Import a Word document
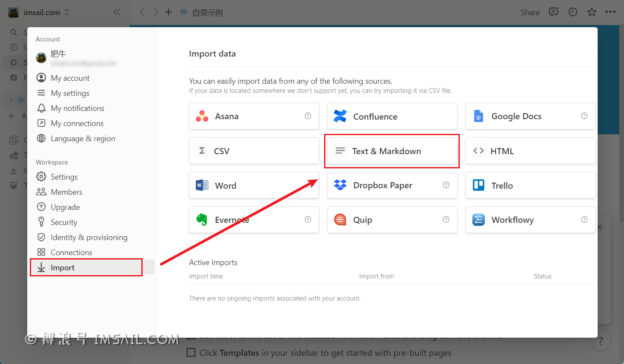Image resolution: width=624 pixels, height=364 pixels. coord(254,185)
